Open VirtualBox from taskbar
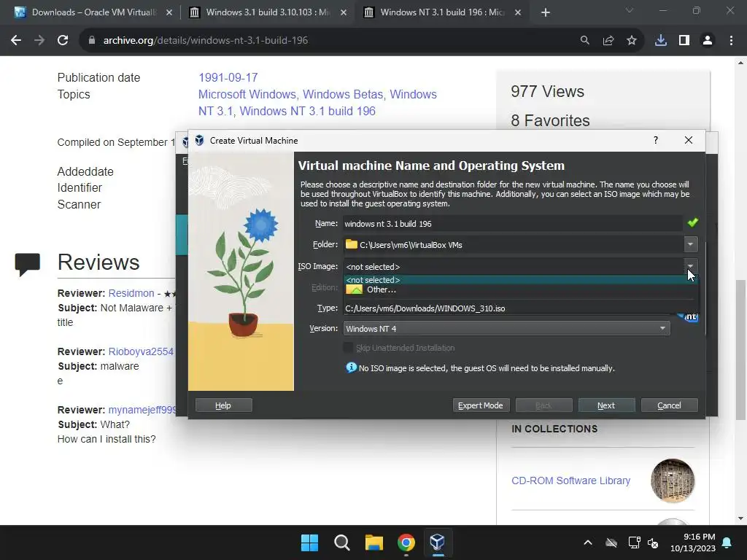Viewport: 747px width, 560px height. pos(438,542)
